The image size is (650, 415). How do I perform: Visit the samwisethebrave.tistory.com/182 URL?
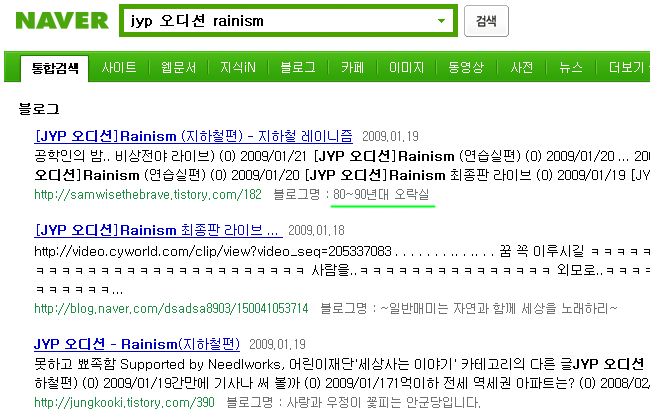[x=148, y=194]
